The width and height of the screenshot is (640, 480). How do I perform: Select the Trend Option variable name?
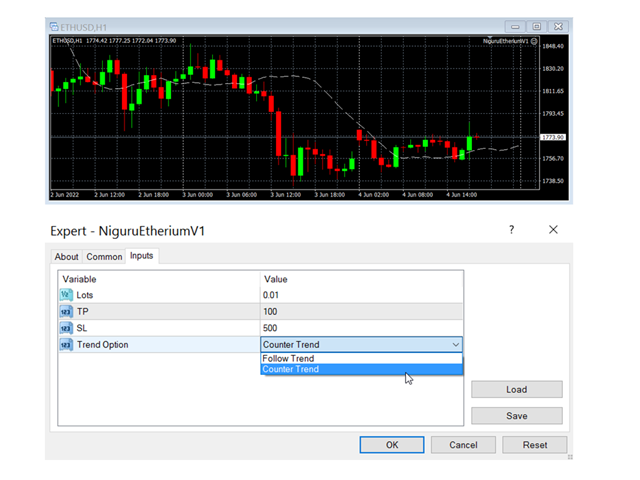(x=102, y=344)
